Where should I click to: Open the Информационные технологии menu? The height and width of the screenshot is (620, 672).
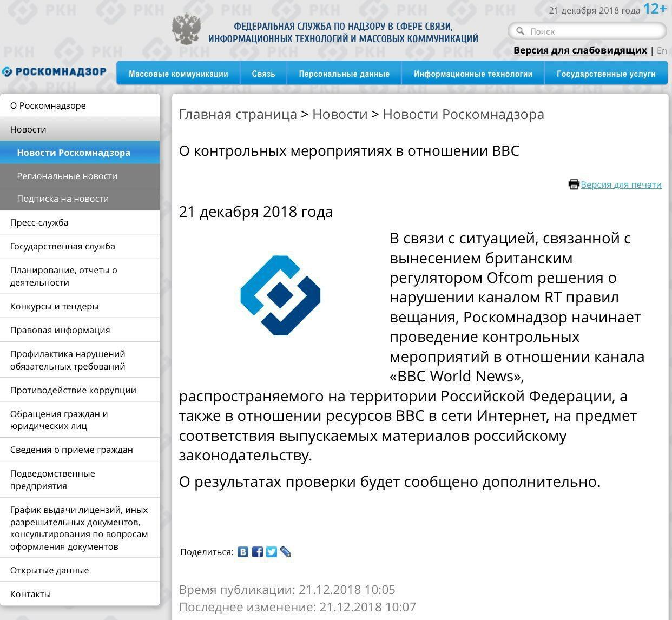coord(473,74)
